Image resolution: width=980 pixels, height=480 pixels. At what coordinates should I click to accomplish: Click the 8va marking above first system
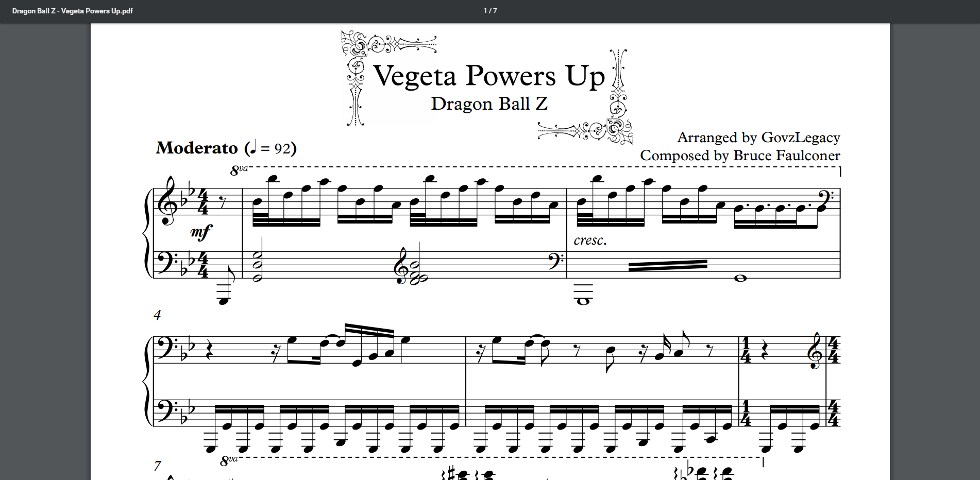point(239,169)
